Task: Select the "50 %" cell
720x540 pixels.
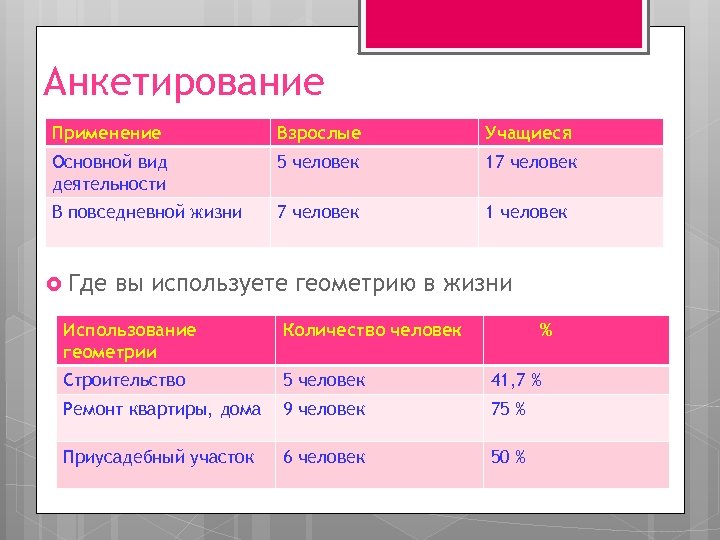Action: pyautogui.click(x=576, y=465)
